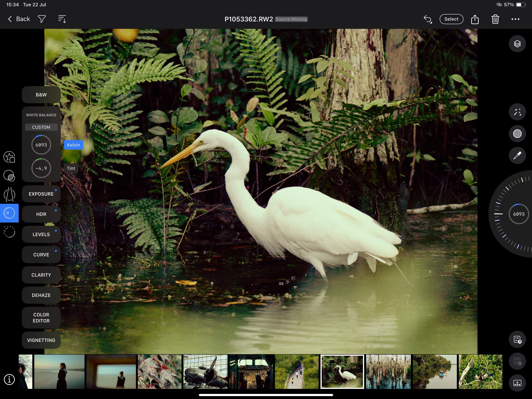Open the masking circle tool icon
The width and height of the screenshot is (532, 399).
(9, 175)
